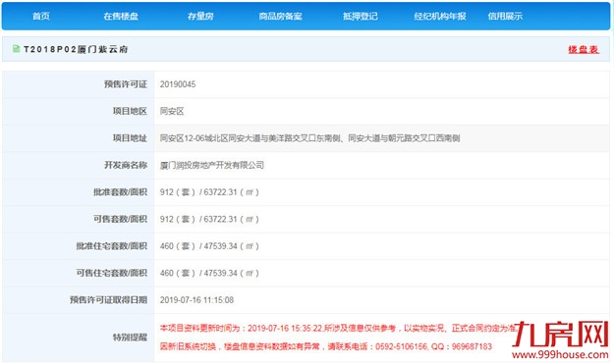Select the permit number 20190045
Image resolution: width=614 pixels, height=364 pixels.
[178, 84]
